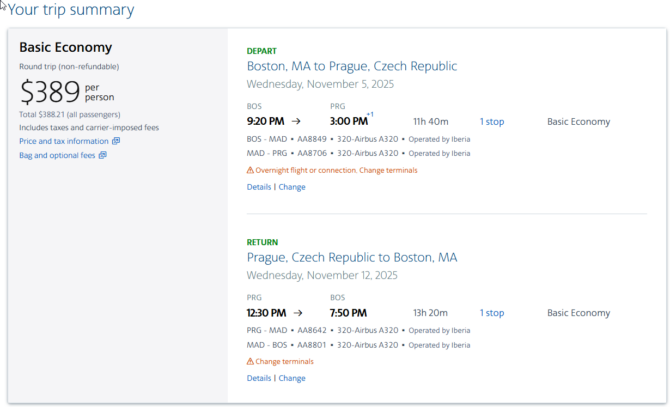Click the $389 per person price

pyautogui.click(x=67, y=92)
